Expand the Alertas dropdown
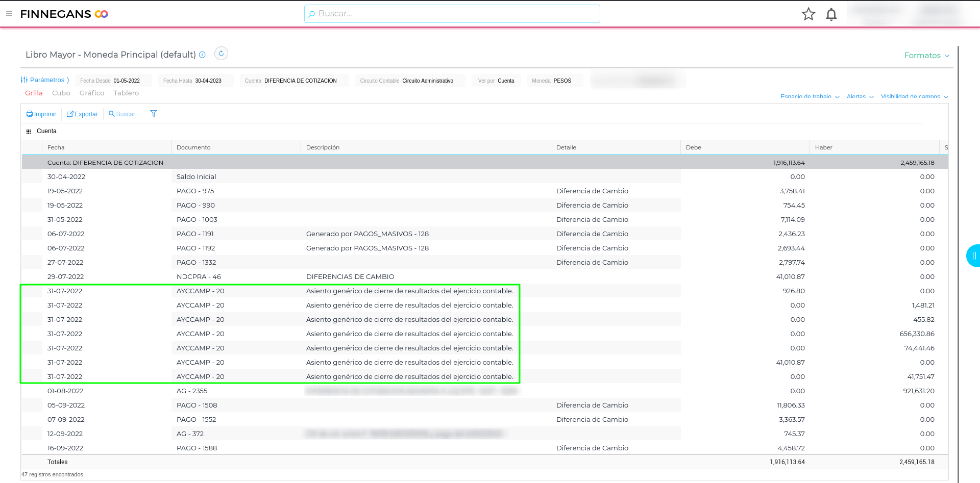The height and width of the screenshot is (483, 980). coord(860,96)
